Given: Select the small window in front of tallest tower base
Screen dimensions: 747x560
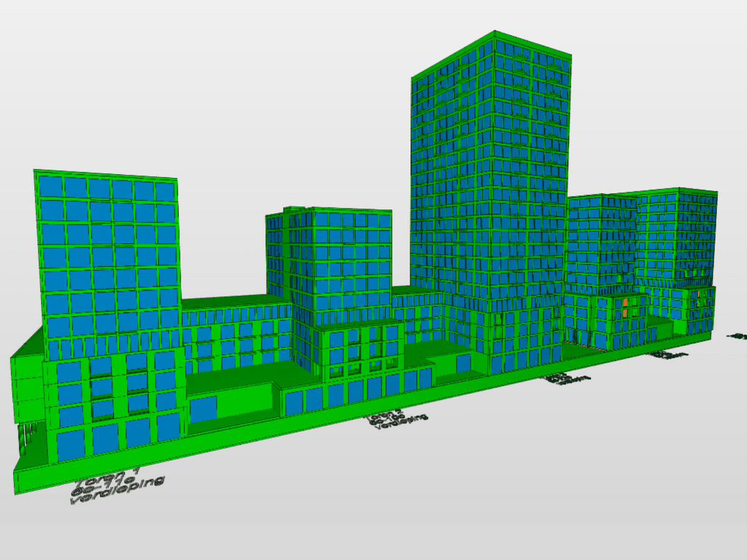Looking at the screenshot, I should coord(463,364).
